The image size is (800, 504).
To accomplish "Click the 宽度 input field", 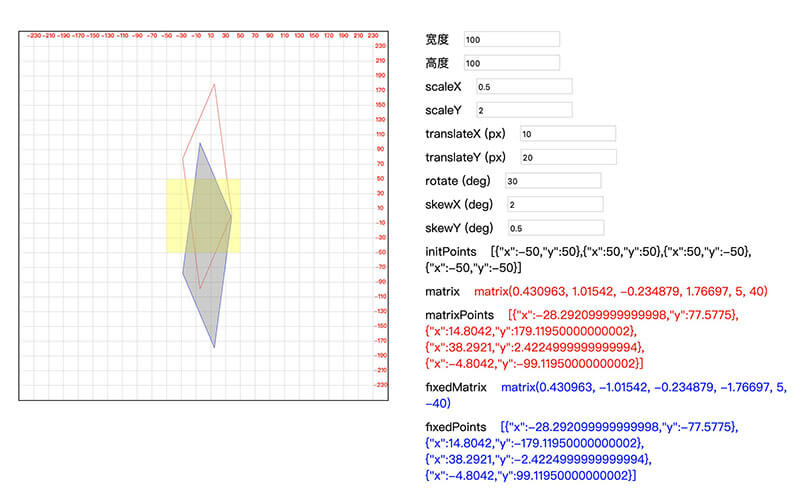I will pyautogui.click(x=511, y=39).
